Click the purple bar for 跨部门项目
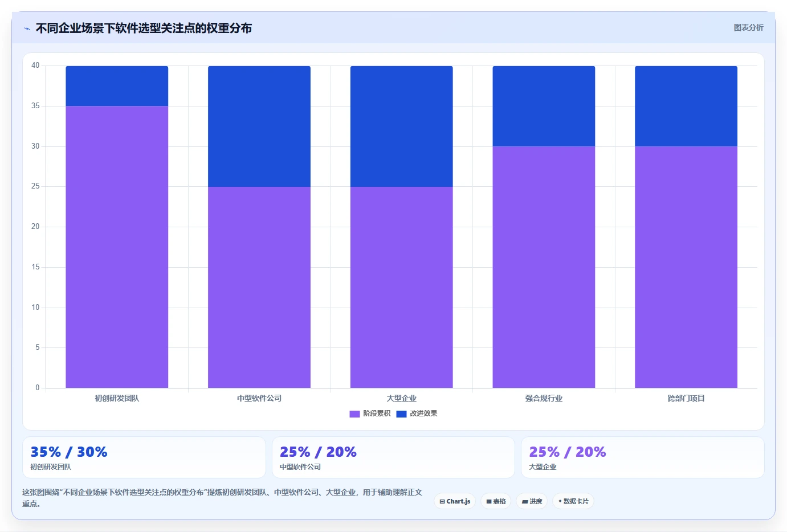Image resolution: width=787 pixels, height=532 pixels. click(x=686, y=267)
